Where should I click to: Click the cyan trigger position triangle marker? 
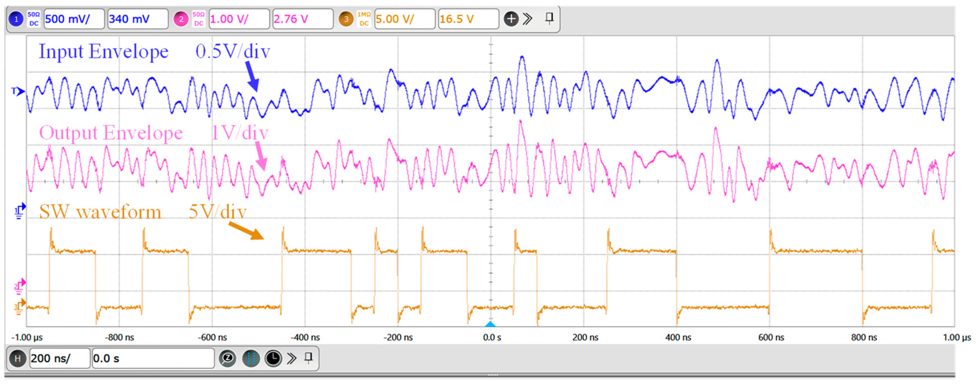click(x=490, y=324)
